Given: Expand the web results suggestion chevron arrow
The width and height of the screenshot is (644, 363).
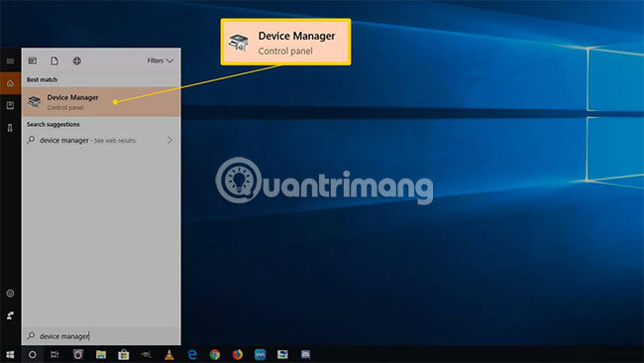Looking at the screenshot, I should tap(170, 140).
